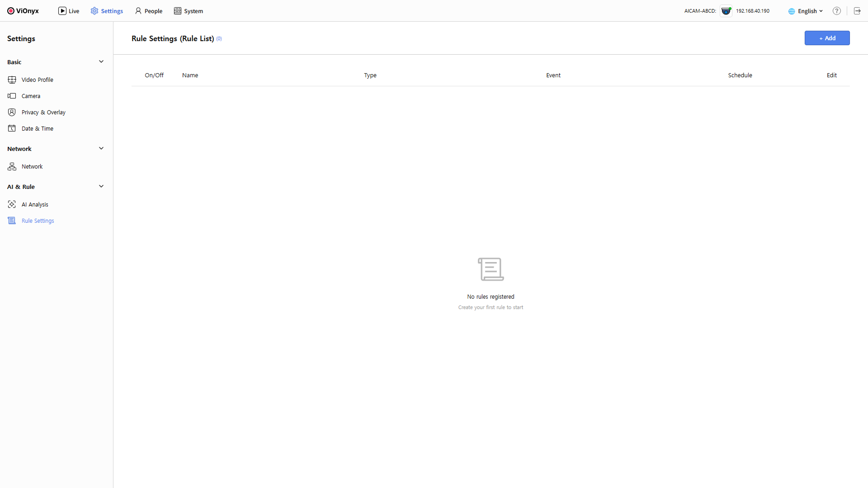Viewport: 868px width, 488px height.
Task: Open AI Analysis icon
Action: (12, 205)
